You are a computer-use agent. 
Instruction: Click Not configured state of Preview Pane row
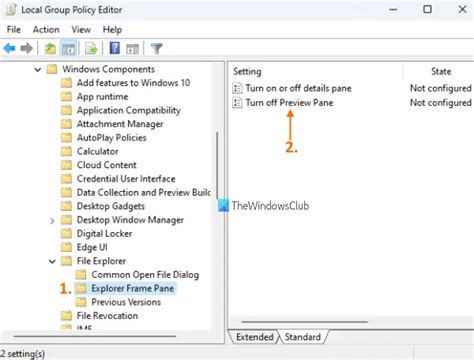[x=440, y=103]
